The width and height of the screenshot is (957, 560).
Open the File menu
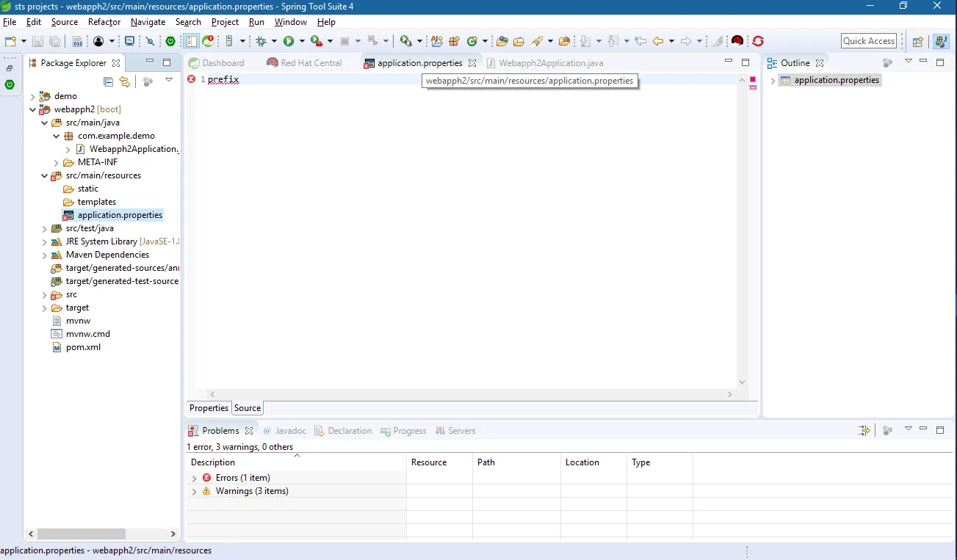click(10, 22)
